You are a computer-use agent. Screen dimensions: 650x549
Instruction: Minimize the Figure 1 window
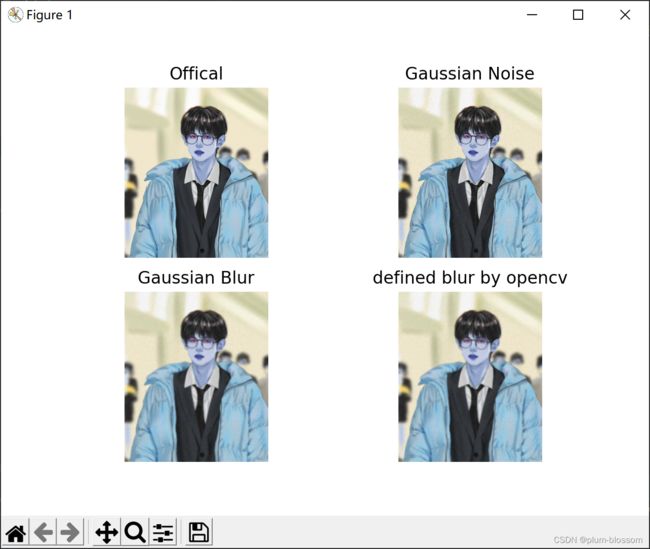[x=532, y=15]
